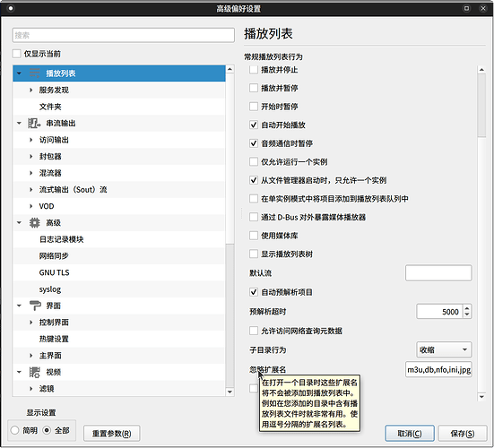Image resolution: width=494 pixels, height=448 pixels.
Task: Uncheck 自动预解析项目
Action: click(254, 292)
